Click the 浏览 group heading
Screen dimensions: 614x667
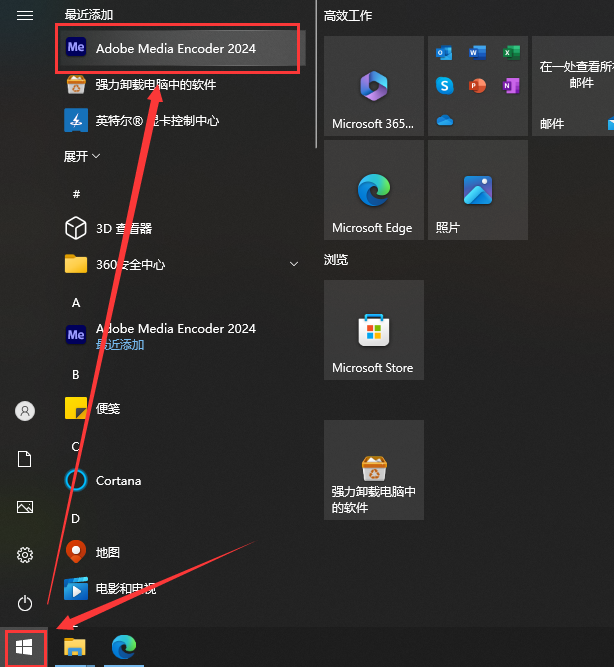click(336, 259)
